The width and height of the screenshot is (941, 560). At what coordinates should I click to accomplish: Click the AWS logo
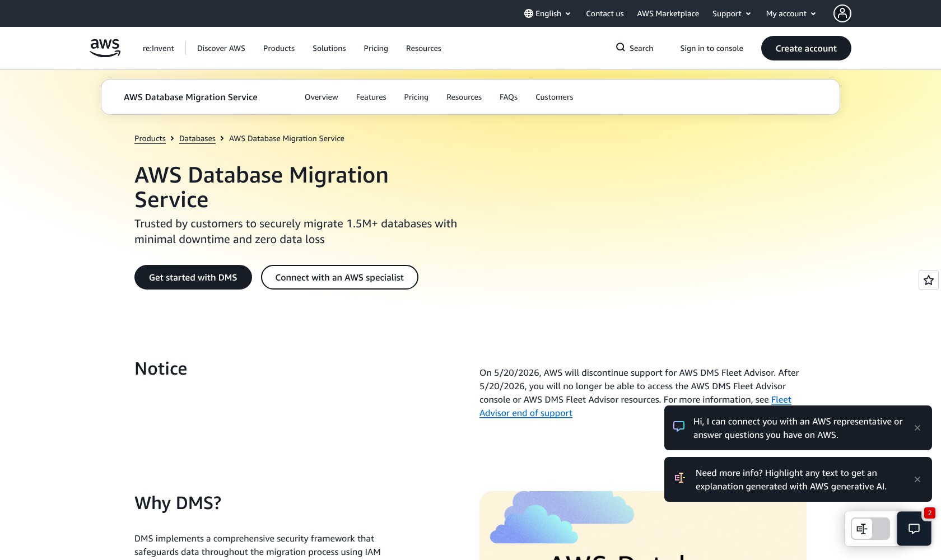[105, 48]
